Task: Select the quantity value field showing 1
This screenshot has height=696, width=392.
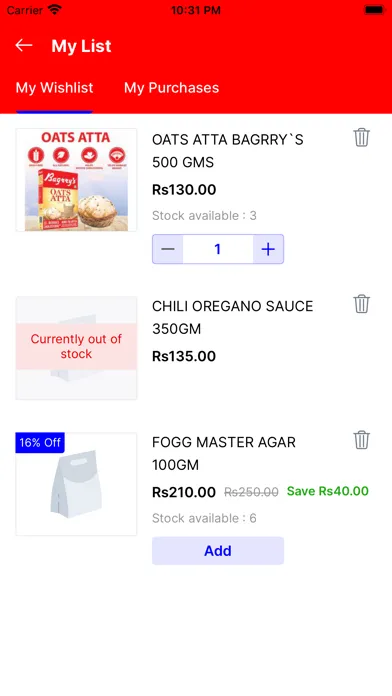Action: coord(218,249)
